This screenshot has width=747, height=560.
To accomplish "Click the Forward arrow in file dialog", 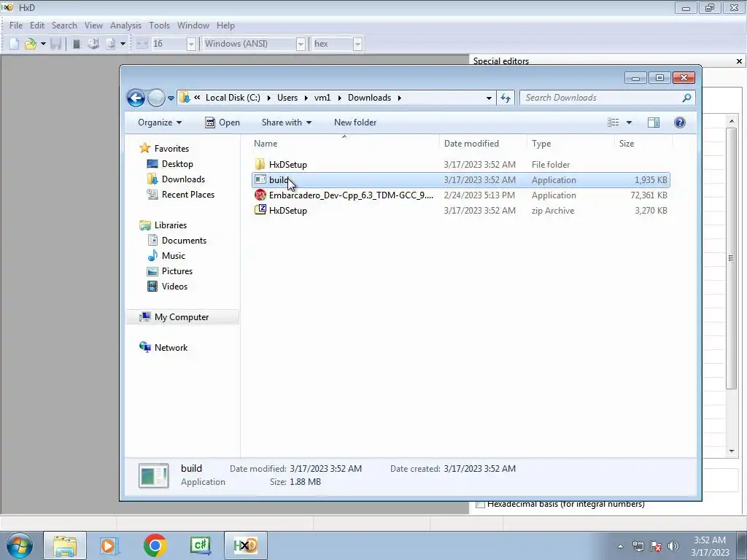I will pos(156,98).
